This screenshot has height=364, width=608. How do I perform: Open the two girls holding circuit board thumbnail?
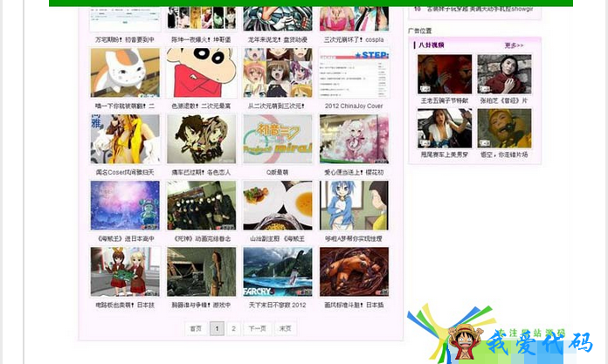(x=125, y=271)
